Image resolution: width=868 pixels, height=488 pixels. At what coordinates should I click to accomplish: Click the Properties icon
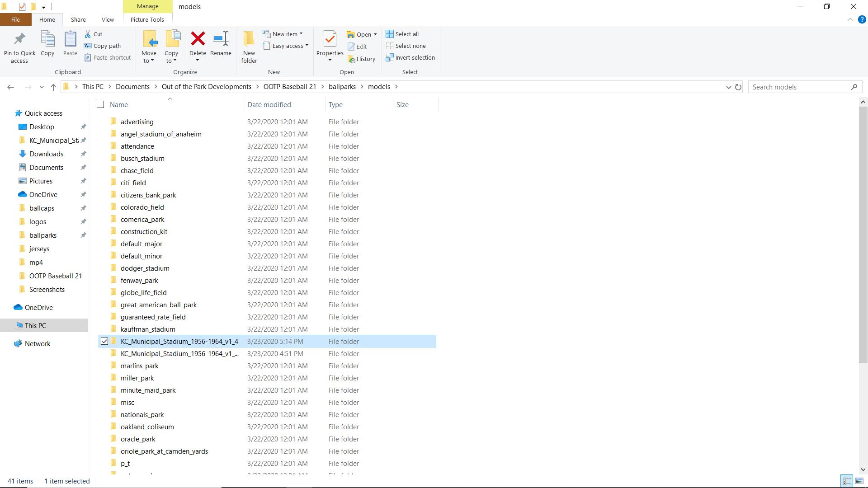click(330, 40)
